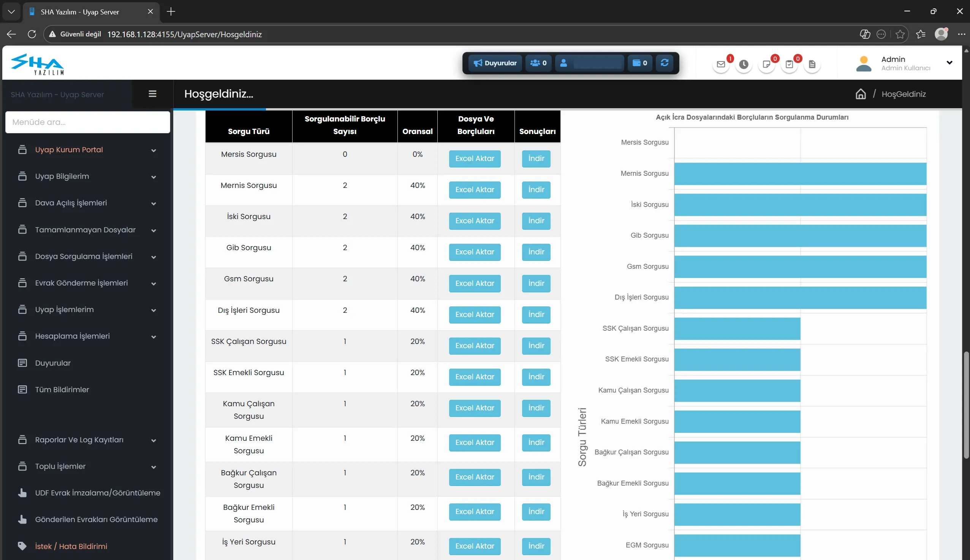Add page to favorites star icon

coord(900,34)
